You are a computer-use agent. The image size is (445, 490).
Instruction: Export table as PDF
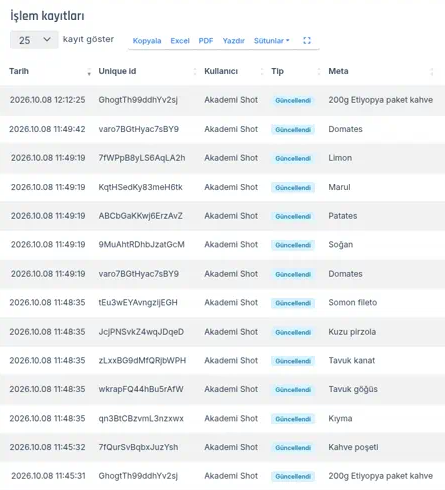pyautogui.click(x=206, y=41)
